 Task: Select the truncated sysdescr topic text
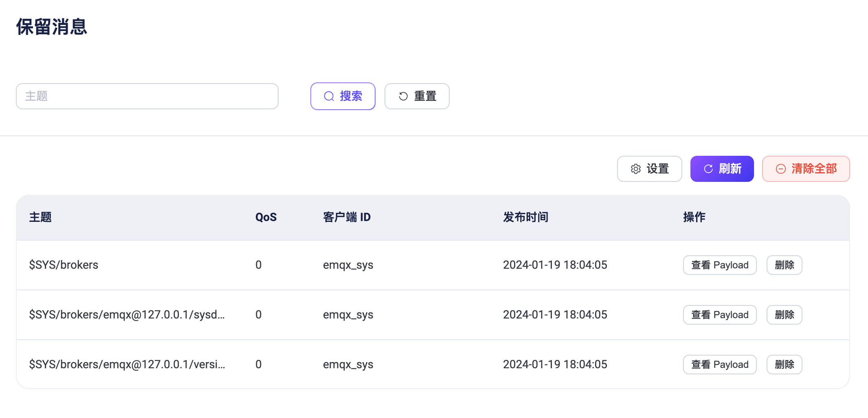(126, 314)
